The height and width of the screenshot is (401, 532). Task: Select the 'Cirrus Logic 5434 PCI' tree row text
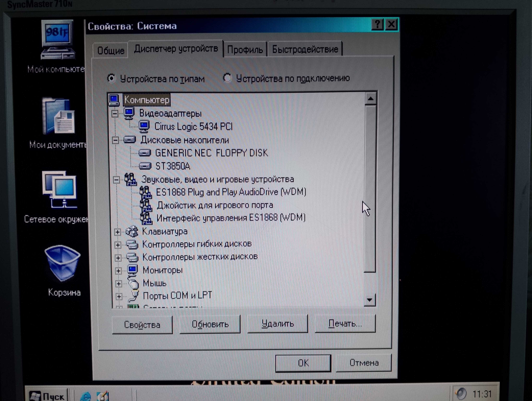coord(193,127)
